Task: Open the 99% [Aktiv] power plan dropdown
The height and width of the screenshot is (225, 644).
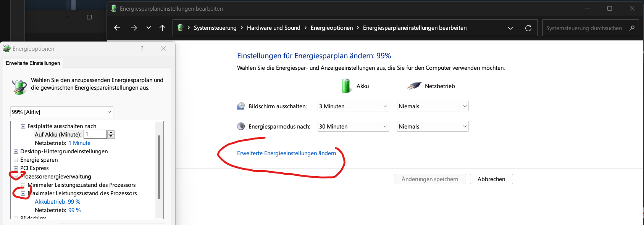Action: click(x=62, y=112)
